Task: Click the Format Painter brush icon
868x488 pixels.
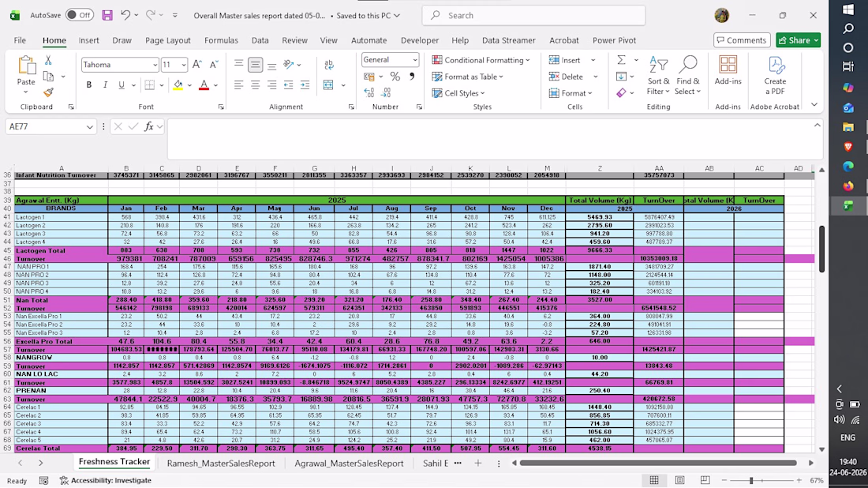Action: click(x=48, y=92)
